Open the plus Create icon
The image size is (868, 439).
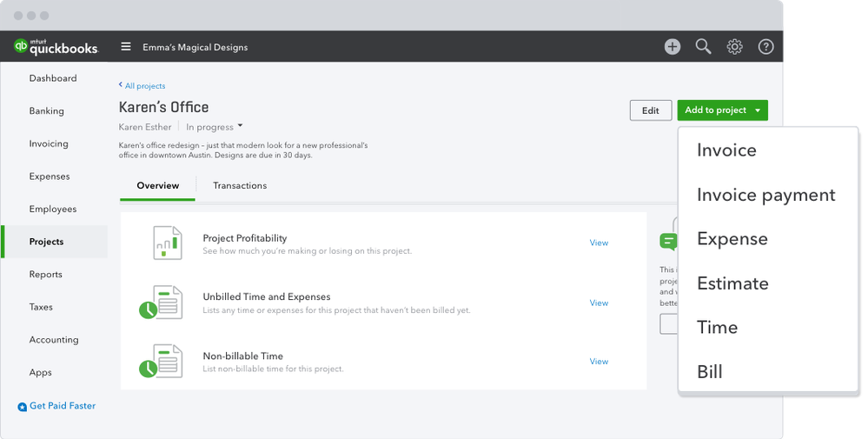[x=673, y=47]
